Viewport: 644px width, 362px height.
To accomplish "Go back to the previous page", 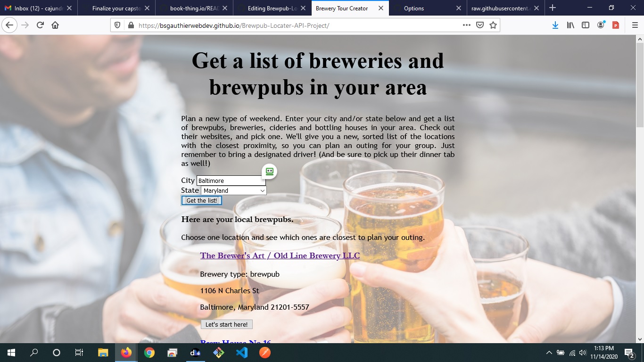I will [9, 25].
